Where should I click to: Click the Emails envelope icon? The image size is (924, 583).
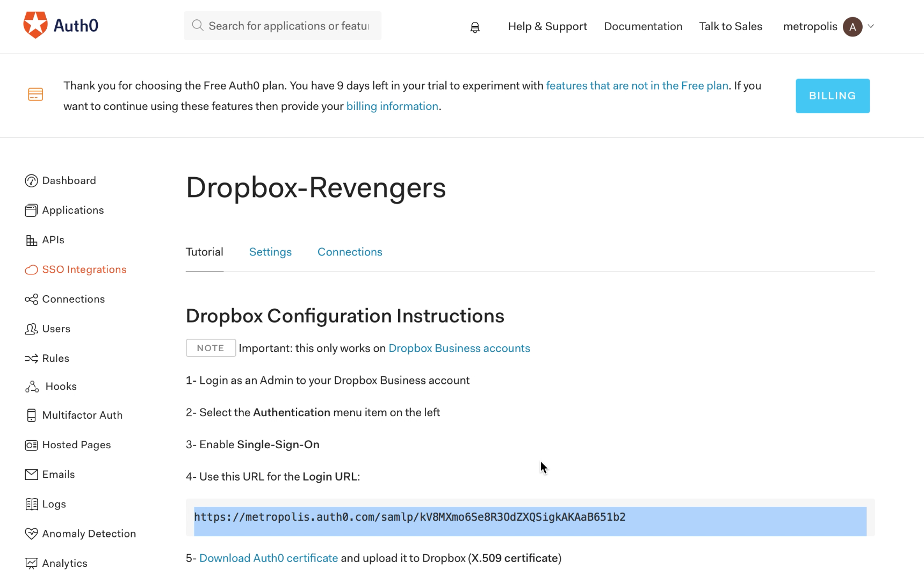click(31, 475)
